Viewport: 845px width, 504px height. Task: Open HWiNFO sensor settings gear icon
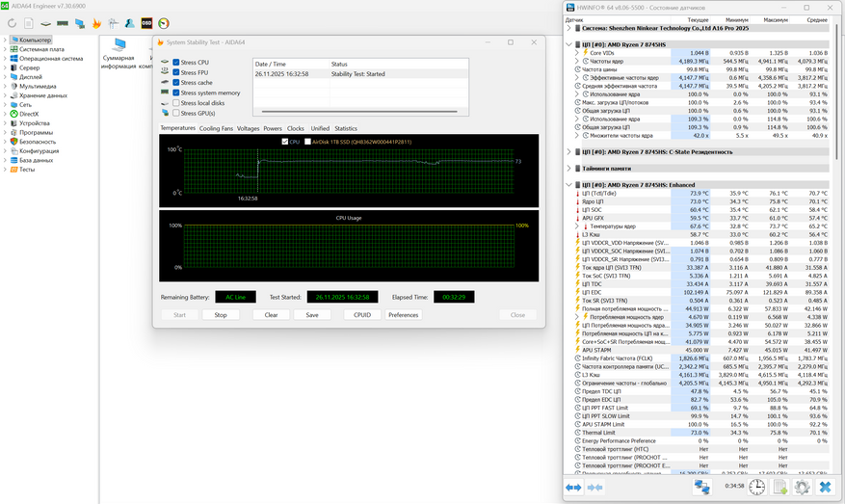[x=802, y=488]
